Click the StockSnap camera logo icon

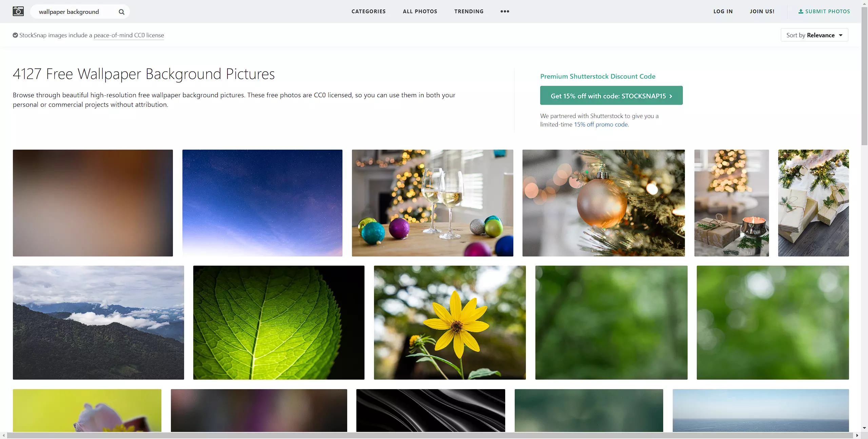(x=18, y=12)
